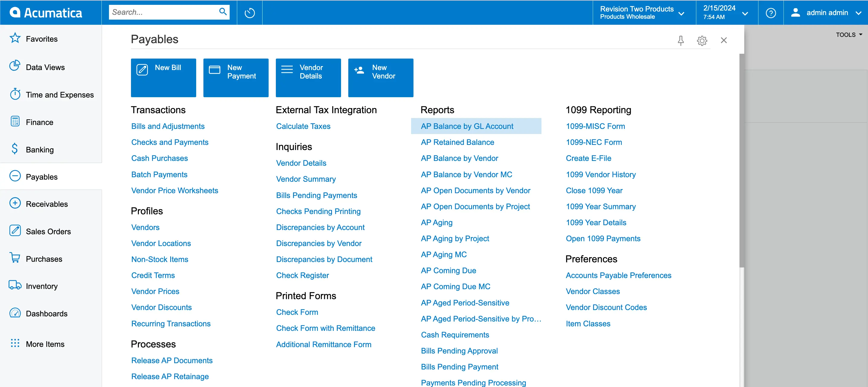Open the Payables pin toggle
Screen dimensions: 868x387
680,39
